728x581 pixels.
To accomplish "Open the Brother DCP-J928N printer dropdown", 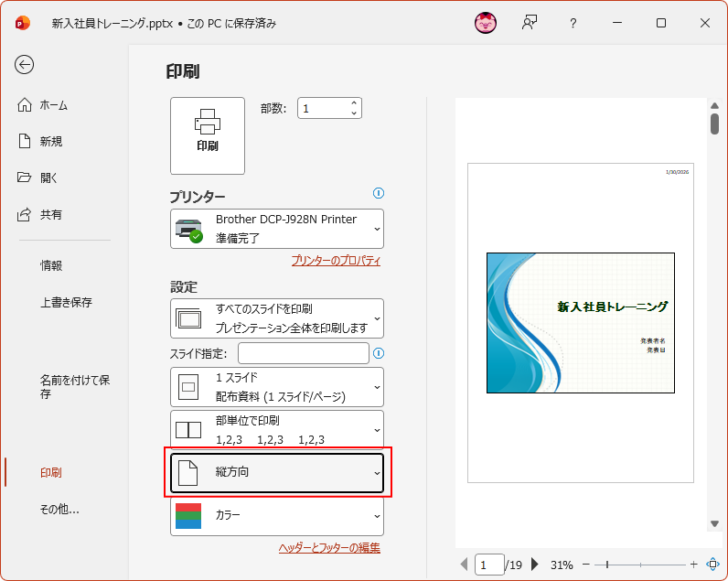I will (x=277, y=228).
